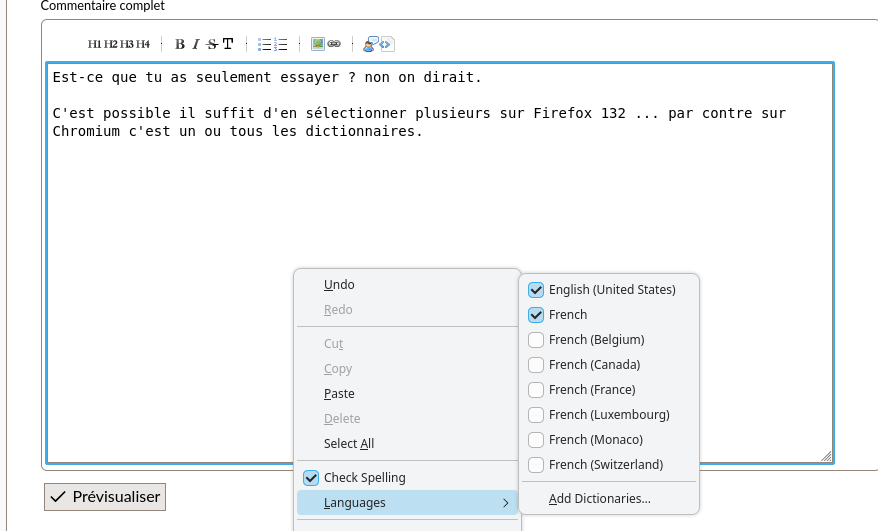
Task: Click the word 'Firefox' in comment
Action: click(x=563, y=113)
